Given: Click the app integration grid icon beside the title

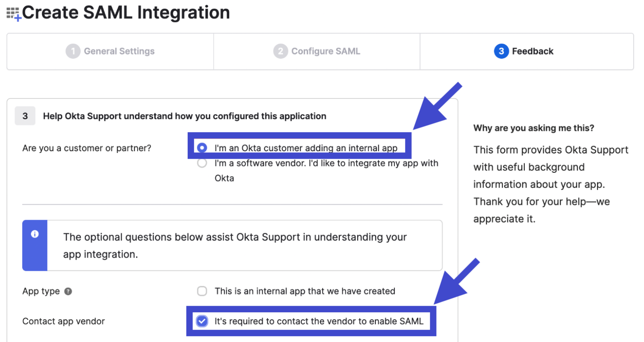Looking at the screenshot, I should pos(14,14).
